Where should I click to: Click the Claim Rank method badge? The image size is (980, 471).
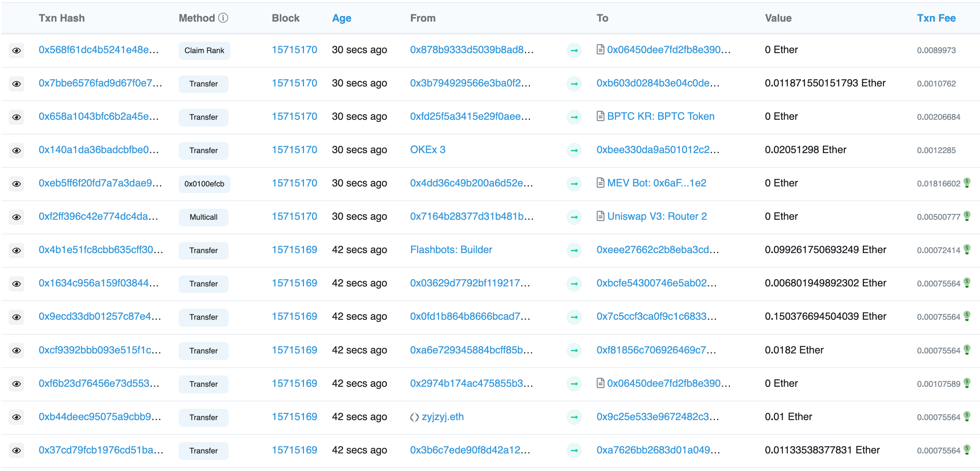204,50
